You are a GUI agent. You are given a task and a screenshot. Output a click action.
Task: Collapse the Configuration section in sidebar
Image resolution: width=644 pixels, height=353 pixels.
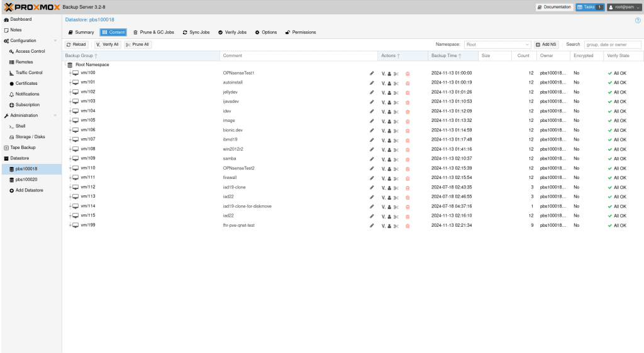tap(55, 41)
